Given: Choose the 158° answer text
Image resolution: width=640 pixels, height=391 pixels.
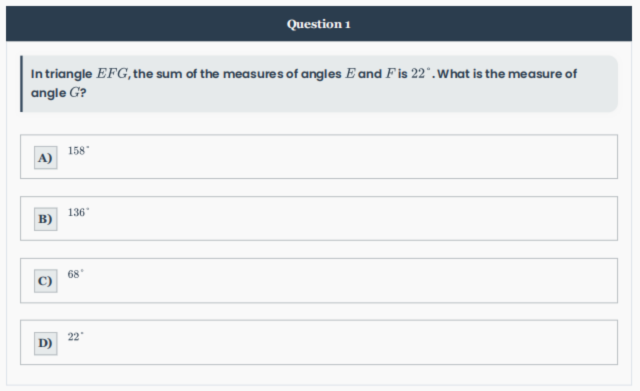Looking at the screenshot, I should (x=78, y=151).
